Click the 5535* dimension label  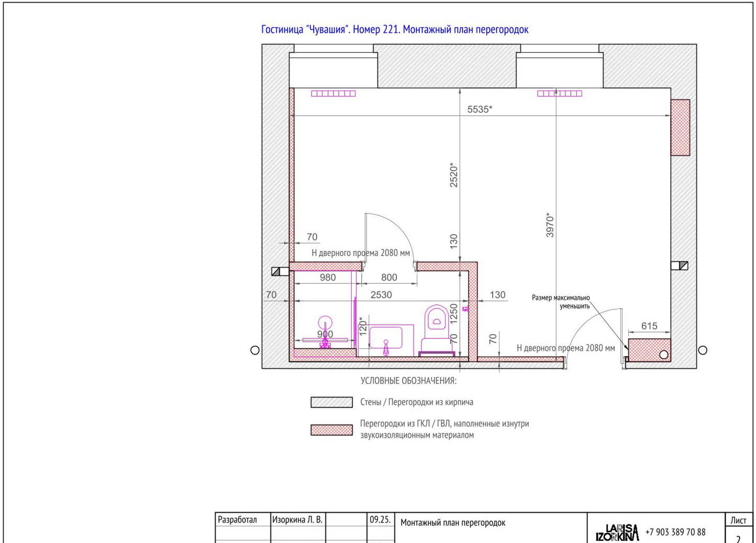(480, 109)
